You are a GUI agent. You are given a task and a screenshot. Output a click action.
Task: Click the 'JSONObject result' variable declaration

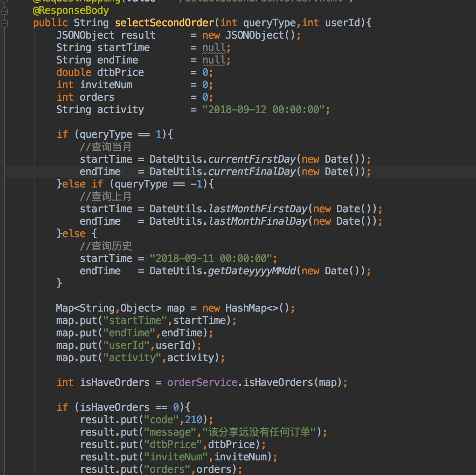tap(106, 35)
